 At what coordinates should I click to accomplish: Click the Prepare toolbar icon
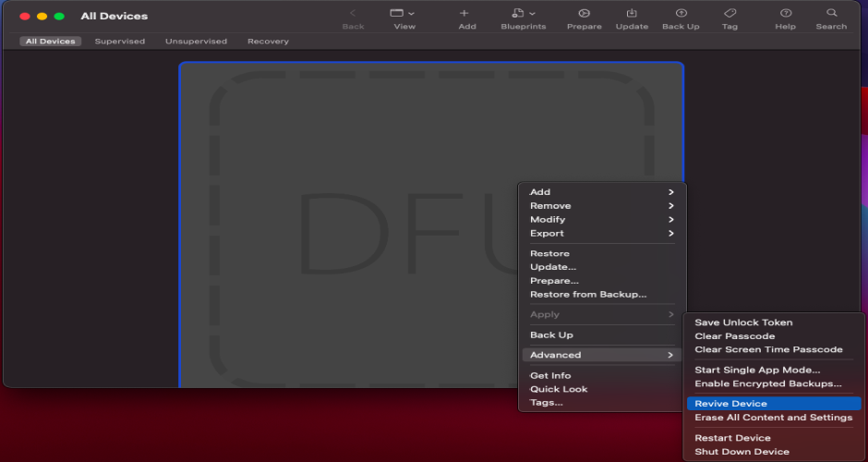click(x=584, y=14)
